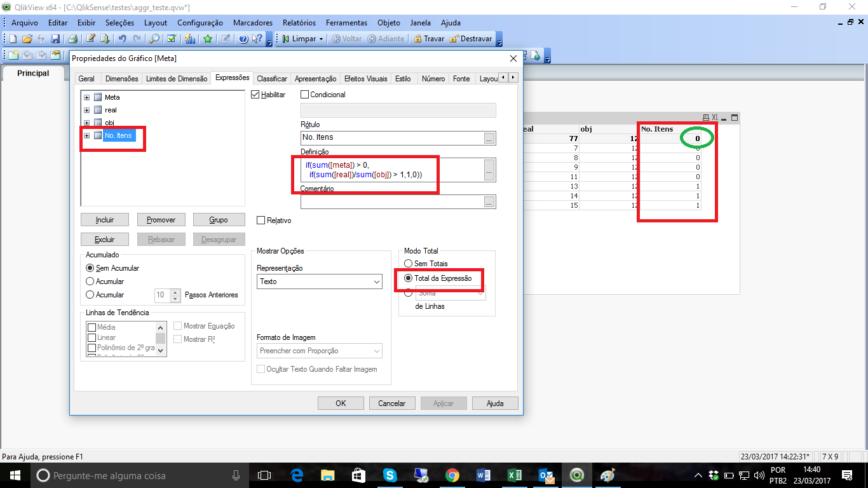Expand the real expression tree node
This screenshot has width=868, height=488.
click(86, 110)
